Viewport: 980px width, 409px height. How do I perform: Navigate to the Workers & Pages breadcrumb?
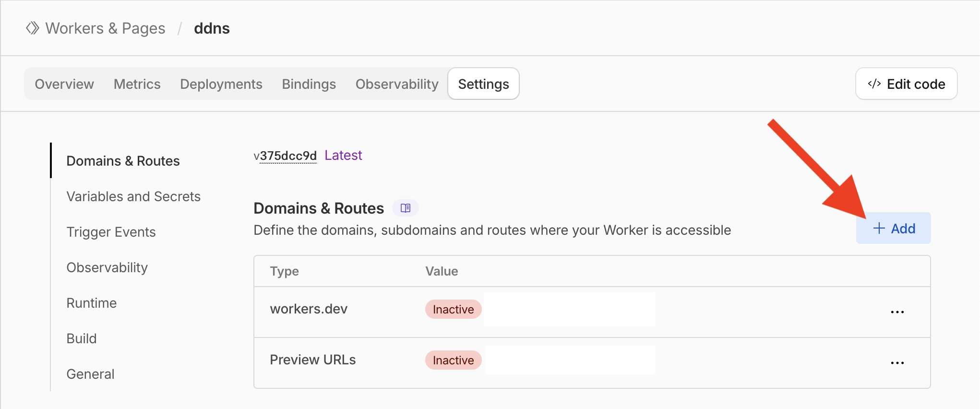click(x=105, y=28)
